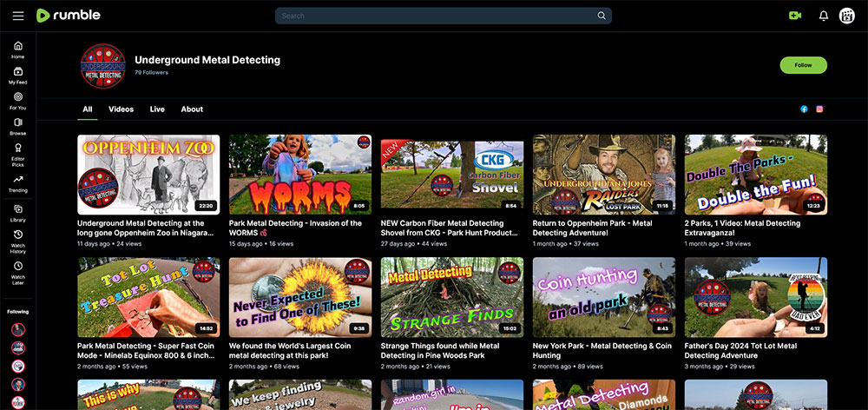868x410 pixels.
Task: Click '2 months ago • 89 views' text
Action: (x=568, y=367)
